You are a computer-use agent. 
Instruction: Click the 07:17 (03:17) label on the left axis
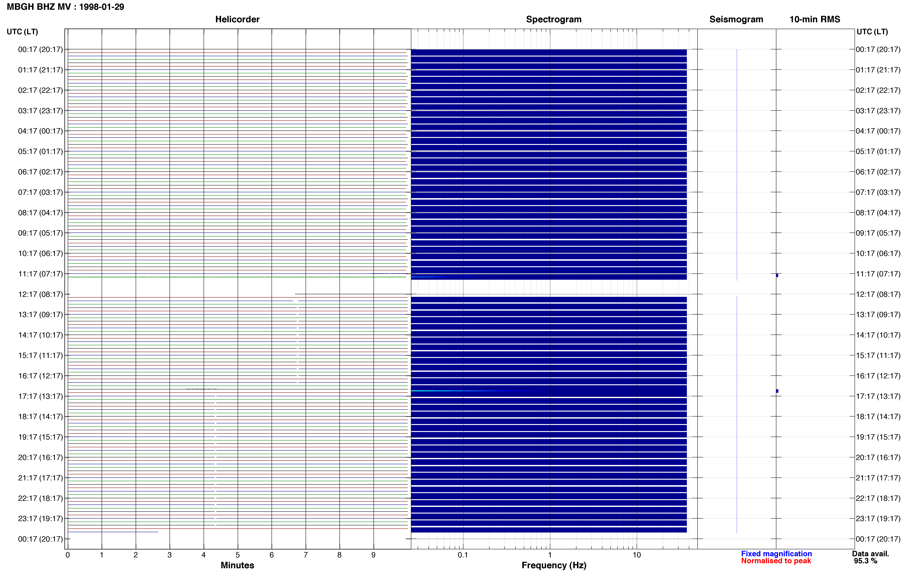coord(41,192)
